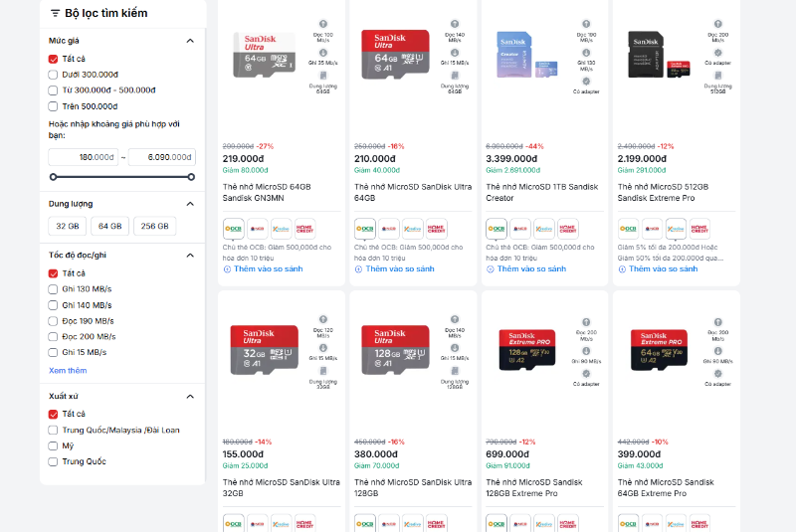Click Thêm vào so sánh on 64GB GN3MN card
The height and width of the screenshot is (532, 796).
tap(268, 268)
